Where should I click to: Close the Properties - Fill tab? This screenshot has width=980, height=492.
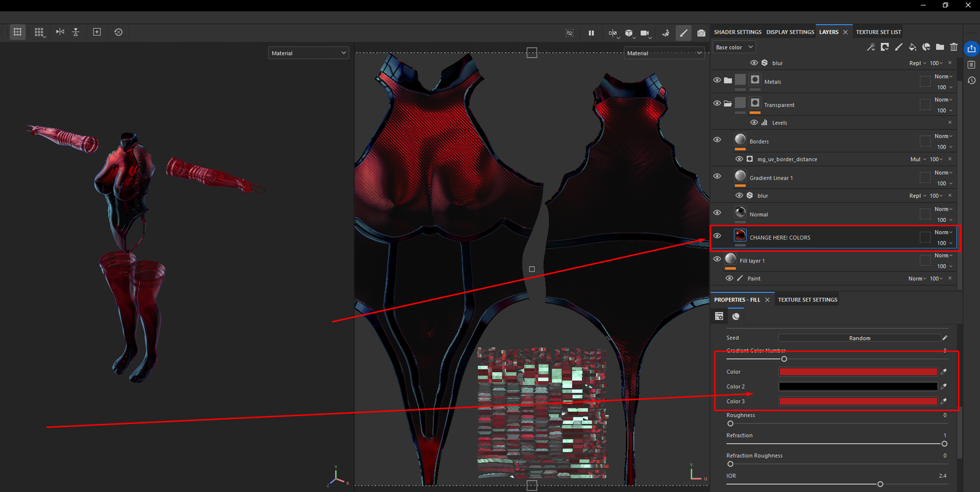coord(767,300)
